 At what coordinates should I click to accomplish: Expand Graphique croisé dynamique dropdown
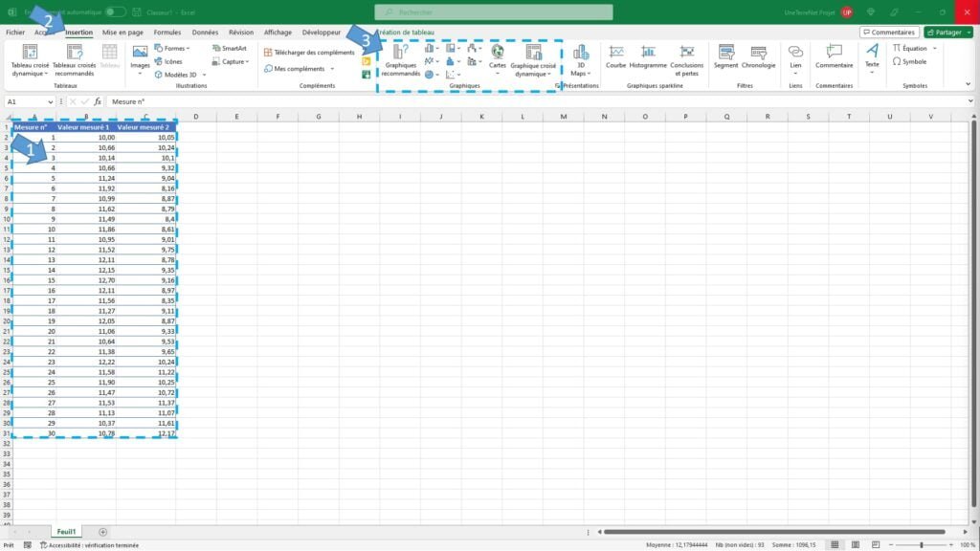point(548,74)
